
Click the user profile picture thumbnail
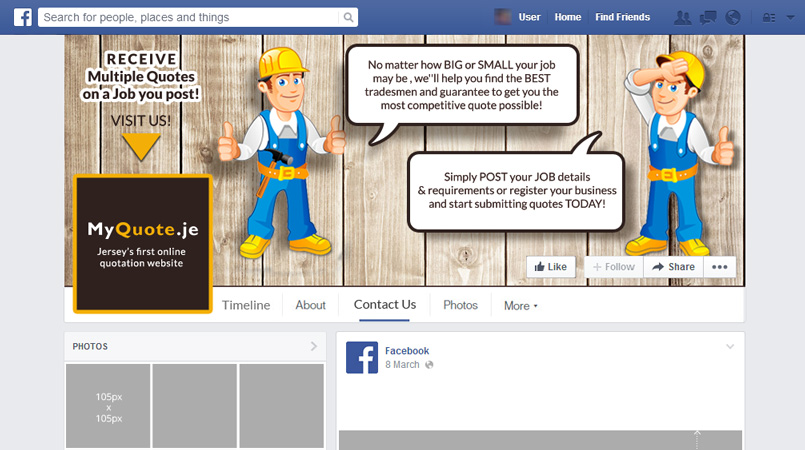tap(503, 17)
